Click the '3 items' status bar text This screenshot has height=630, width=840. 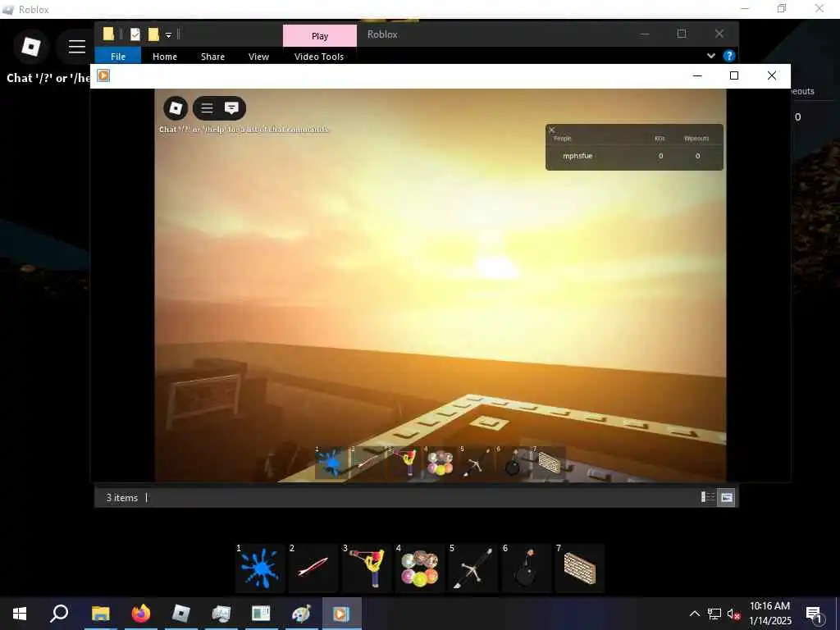coord(121,498)
